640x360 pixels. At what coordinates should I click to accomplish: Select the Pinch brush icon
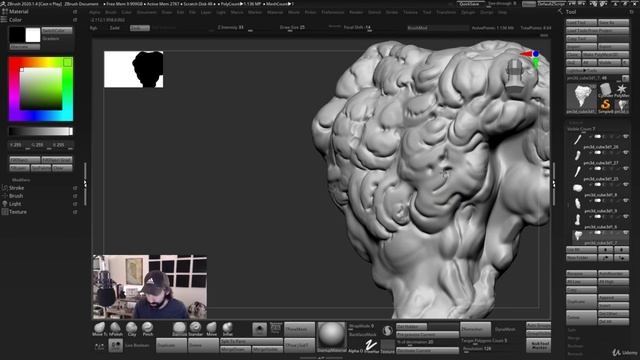[x=147, y=328]
